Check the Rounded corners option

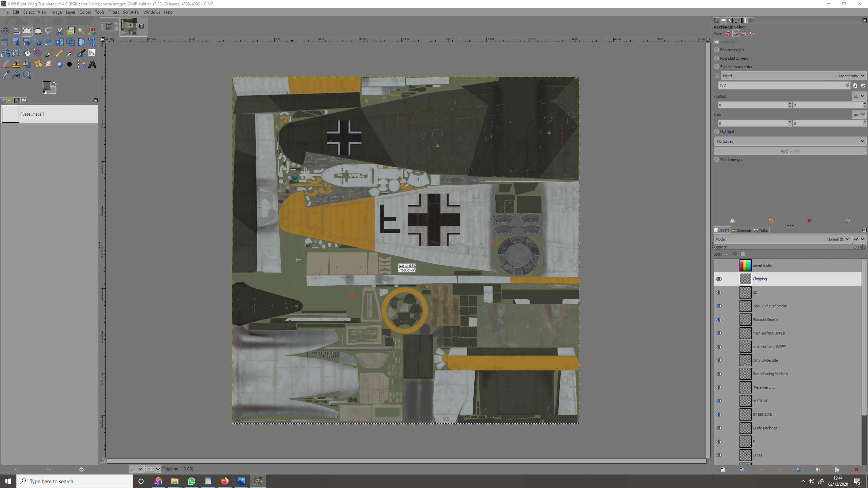[x=717, y=58]
